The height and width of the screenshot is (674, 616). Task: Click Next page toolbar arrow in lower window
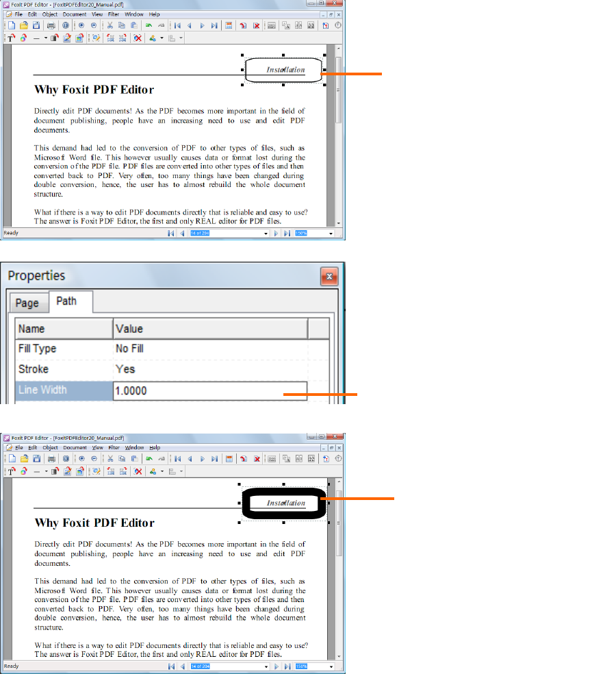coord(203,459)
